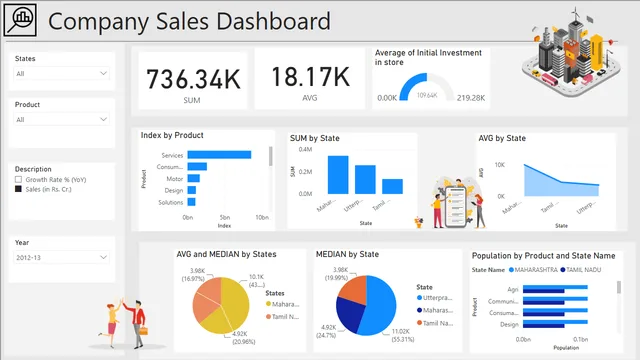
Task: Click MAHARASHTRA legend marker in Population chart
Action: [x=511, y=270]
